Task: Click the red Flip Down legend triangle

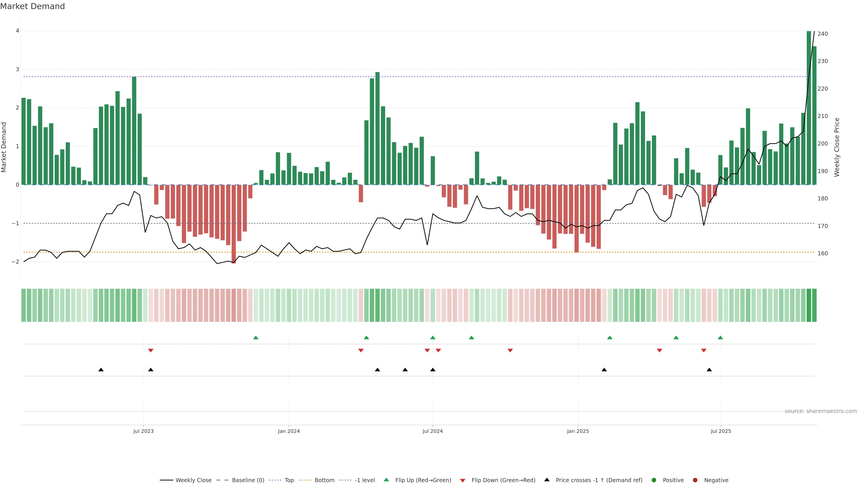Action: pyautogui.click(x=463, y=481)
